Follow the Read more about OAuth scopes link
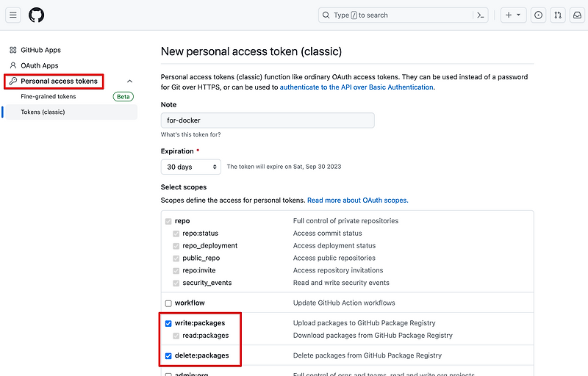 357,200
